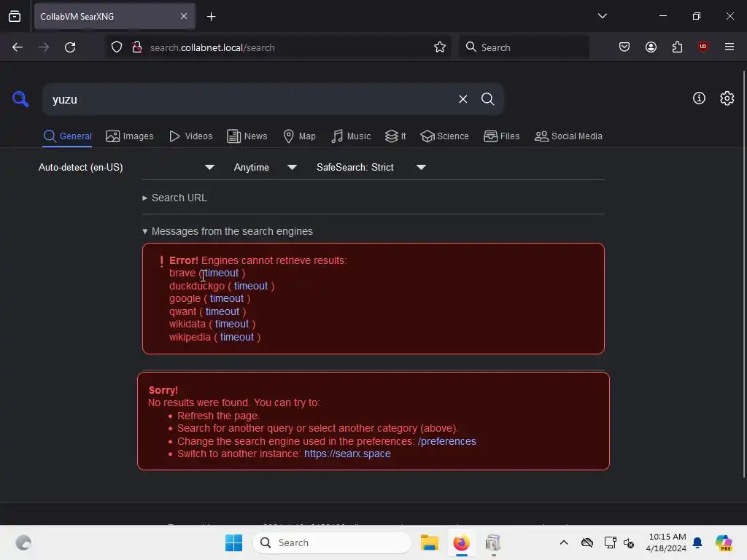Screen dimensions: 747x560
Task: Open tracking protection shield icon
Action: point(117,47)
